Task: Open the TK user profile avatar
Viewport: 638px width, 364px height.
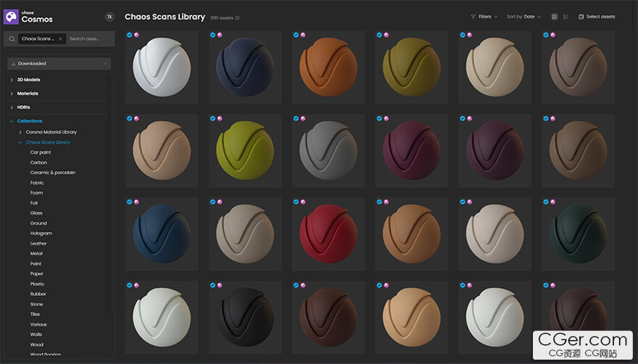Action: coord(109,17)
